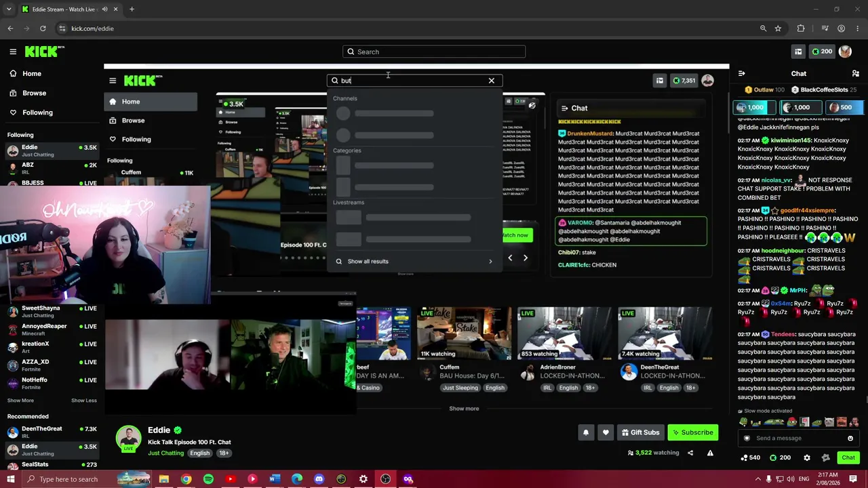The height and width of the screenshot is (488, 868).
Task: Bookmark this page with the star icon
Action: pos(778,28)
